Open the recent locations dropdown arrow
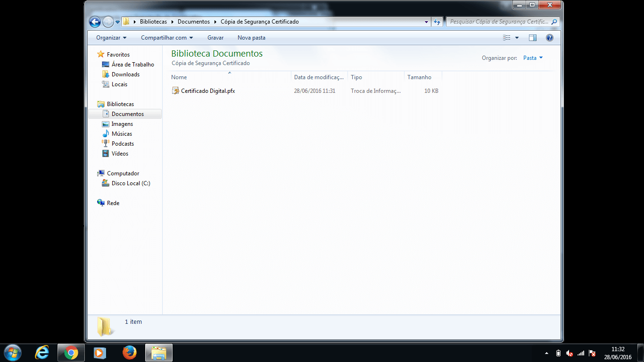The image size is (644, 362). 118,22
